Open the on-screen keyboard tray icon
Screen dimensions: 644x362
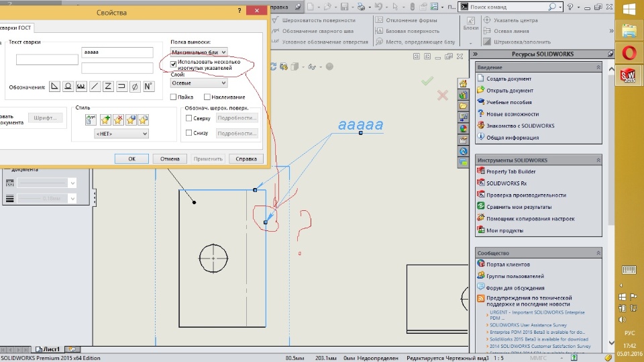(x=629, y=270)
